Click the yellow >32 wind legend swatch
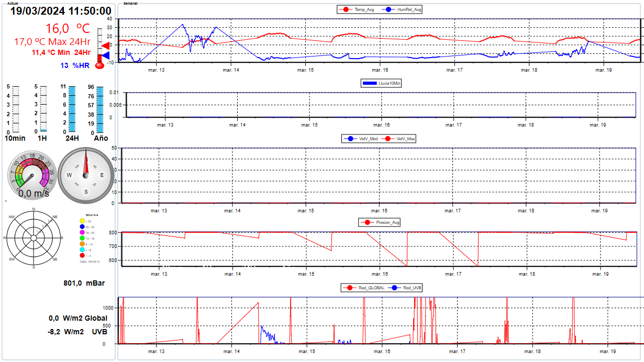Screen dimensions: 644x362 [82, 221]
